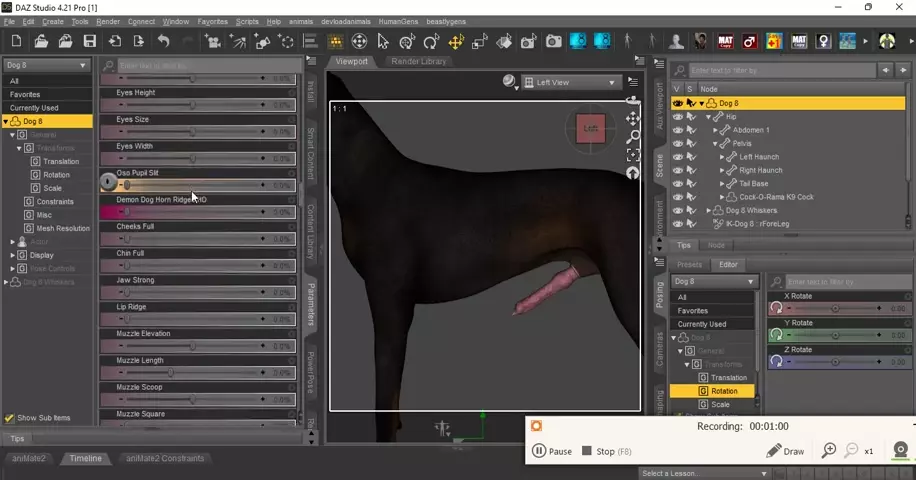Click the New scene icon
916x480 pixels.
coord(16,41)
